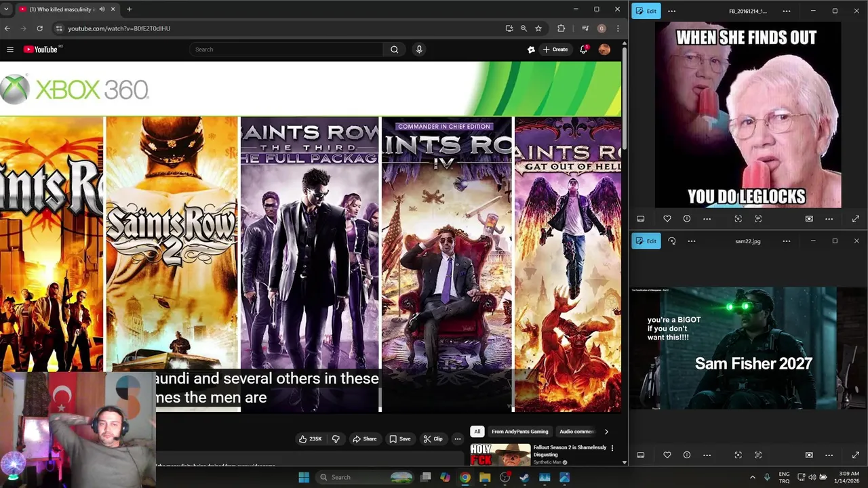Reload the page in Chrome
Image resolution: width=868 pixels, height=488 pixels.
click(x=39, y=28)
